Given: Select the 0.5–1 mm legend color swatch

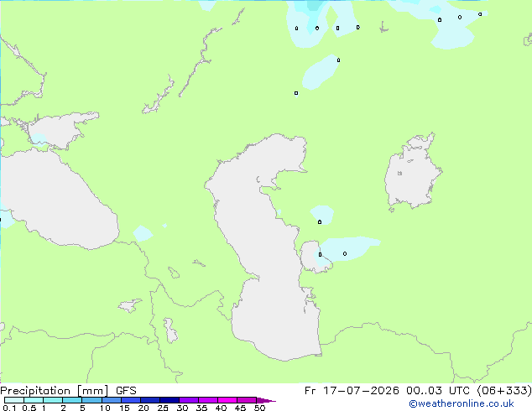Looking at the screenshot, I should coord(34,400).
